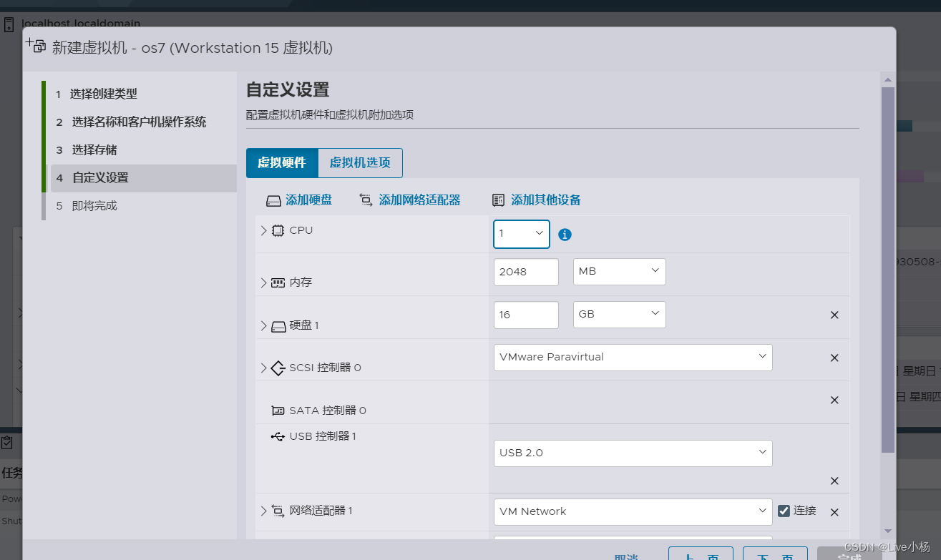Screen dimensions: 941x560
Task: Go to step 3 select storage
Action: coord(94,150)
